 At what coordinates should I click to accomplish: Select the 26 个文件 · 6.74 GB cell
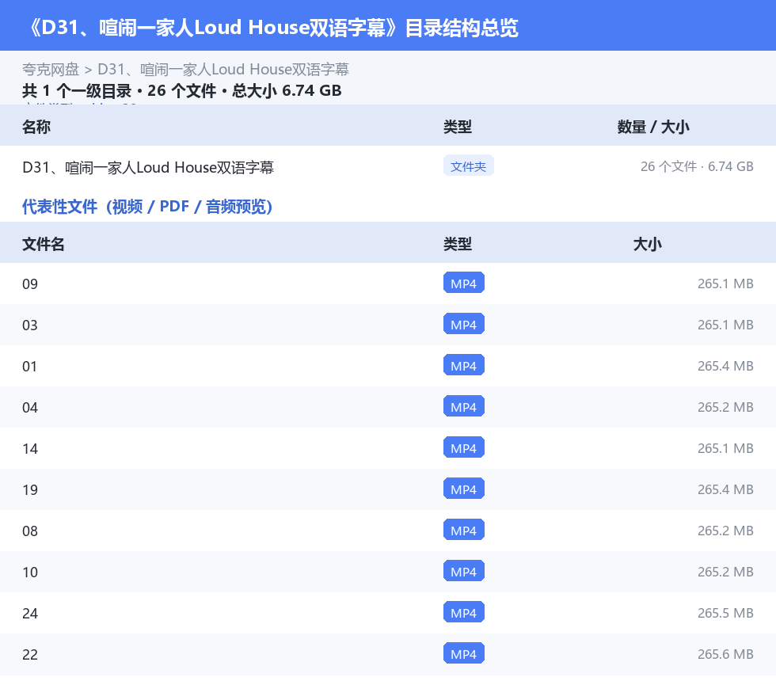pyautogui.click(x=697, y=166)
